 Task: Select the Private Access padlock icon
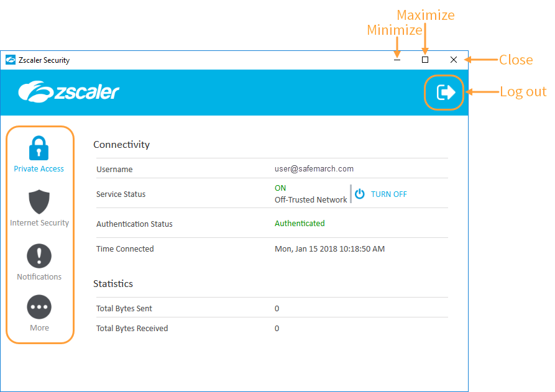click(39, 148)
